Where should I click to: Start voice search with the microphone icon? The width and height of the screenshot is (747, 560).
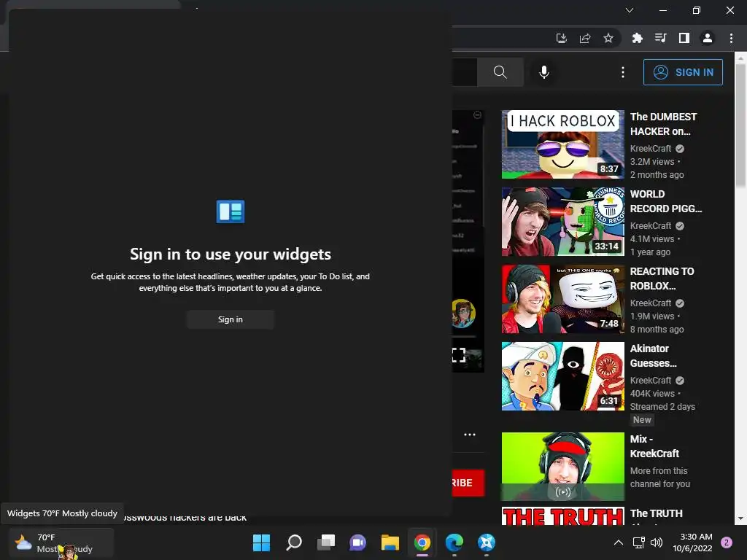tap(544, 72)
